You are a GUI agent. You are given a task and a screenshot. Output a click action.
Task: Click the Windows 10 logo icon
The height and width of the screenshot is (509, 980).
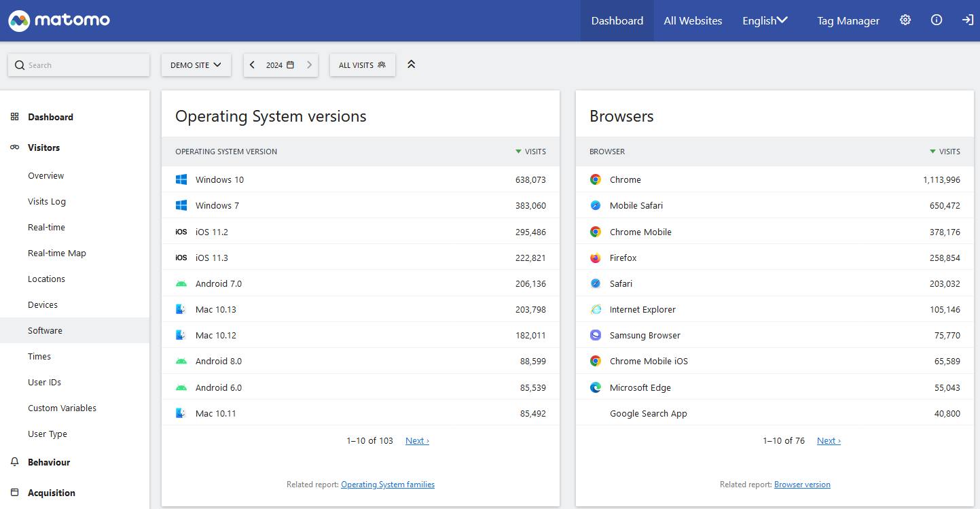(181, 180)
